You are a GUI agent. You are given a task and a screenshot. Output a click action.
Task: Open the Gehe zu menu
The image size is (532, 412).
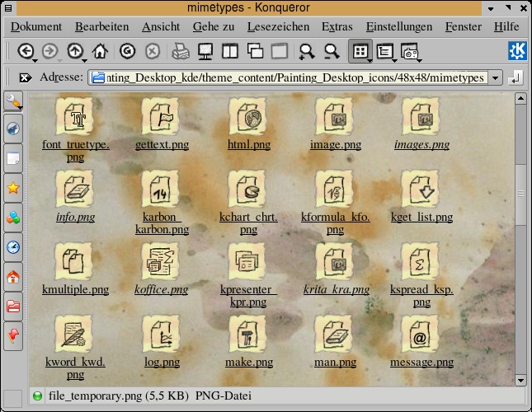[x=214, y=26]
